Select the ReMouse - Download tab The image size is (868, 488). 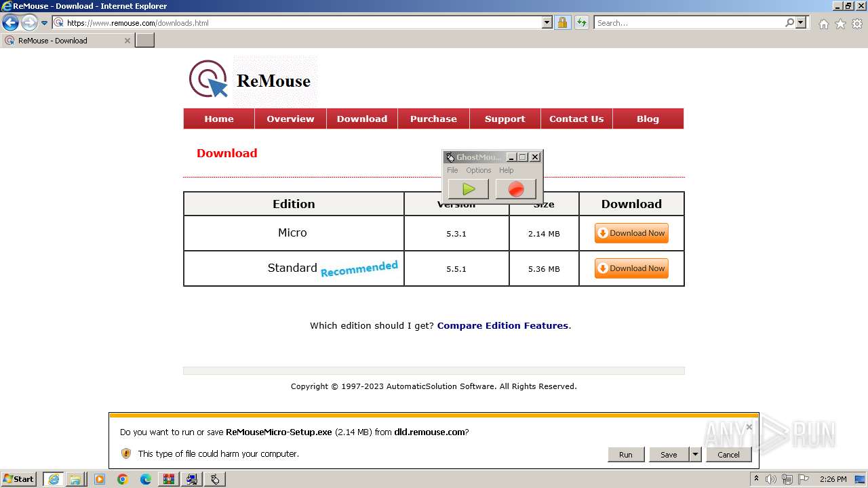[x=66, y=41]
